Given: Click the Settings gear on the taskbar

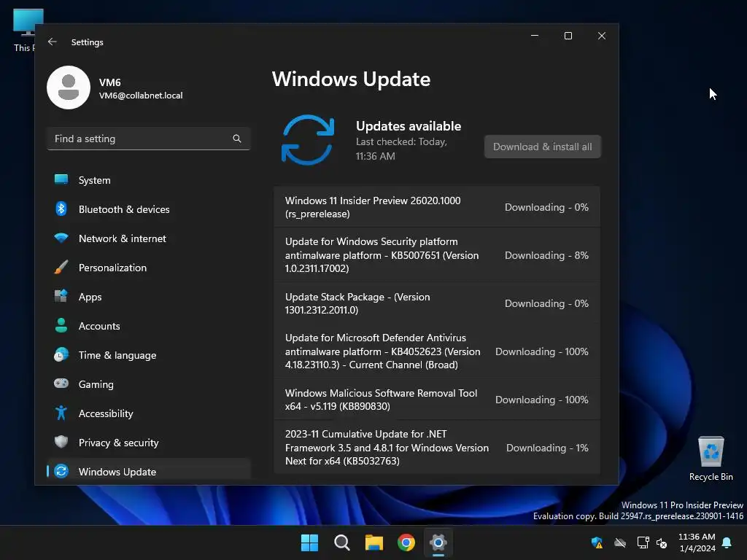Looking at the screenshot, I should (438, 542).
